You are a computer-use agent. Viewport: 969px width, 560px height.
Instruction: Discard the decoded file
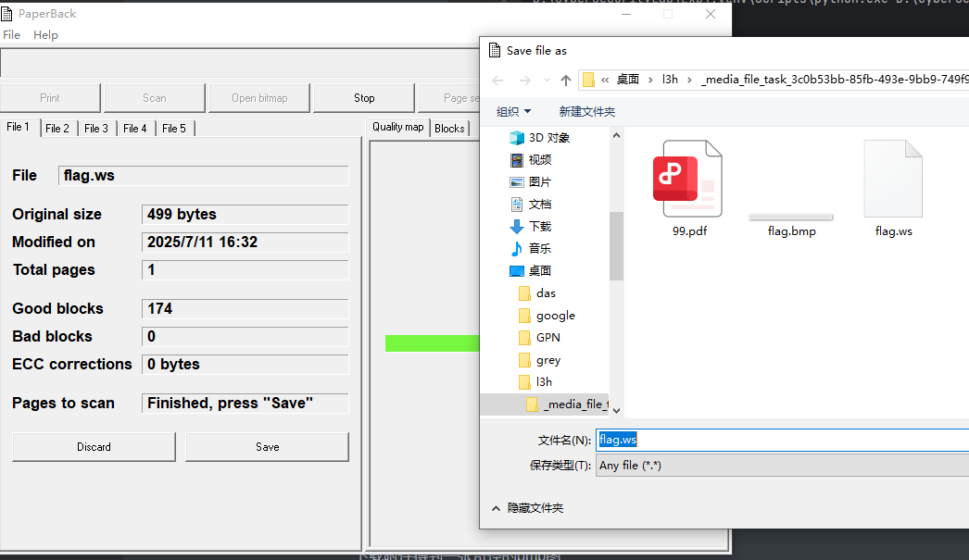tap(94, 447)
